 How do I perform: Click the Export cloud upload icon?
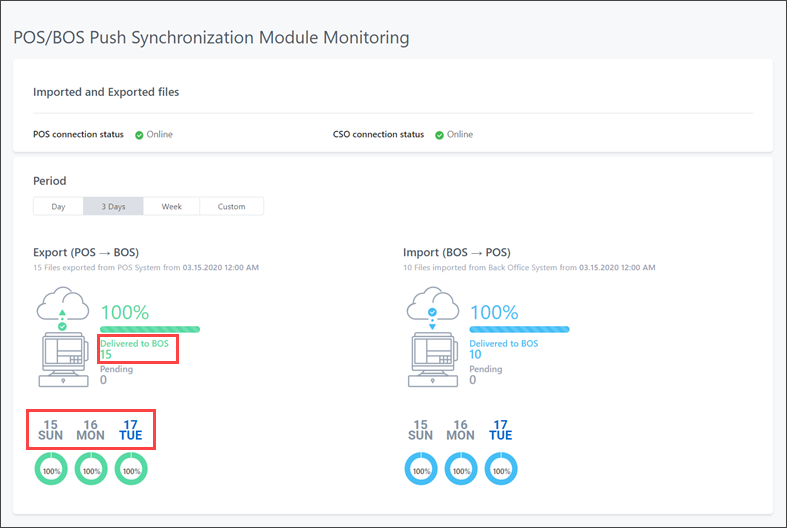pyautogui.click(x=63, y=308)
